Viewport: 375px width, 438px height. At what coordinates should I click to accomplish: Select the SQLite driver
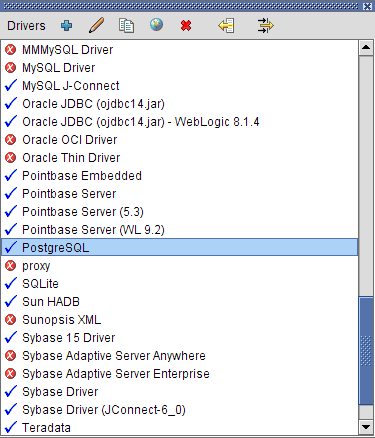180,284
